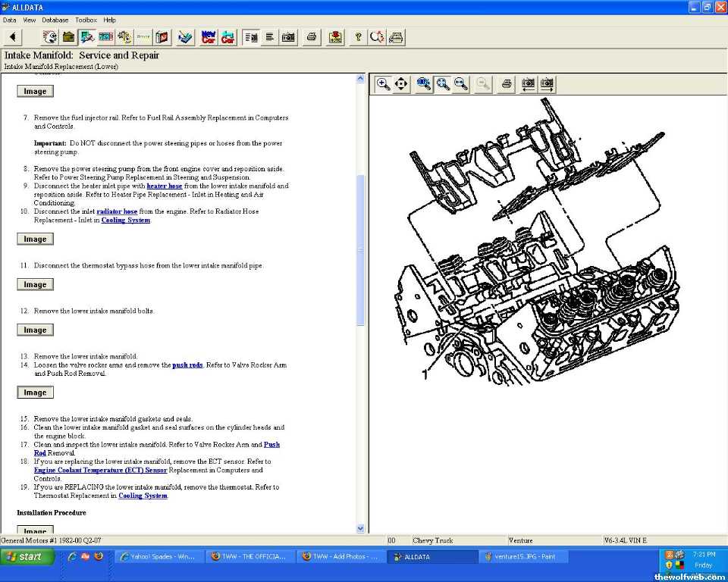Image resolution: width=728 pixels, height=582 pixels.
Task: Select the zoom in magnifier tool
Action: tap(384, 84)
